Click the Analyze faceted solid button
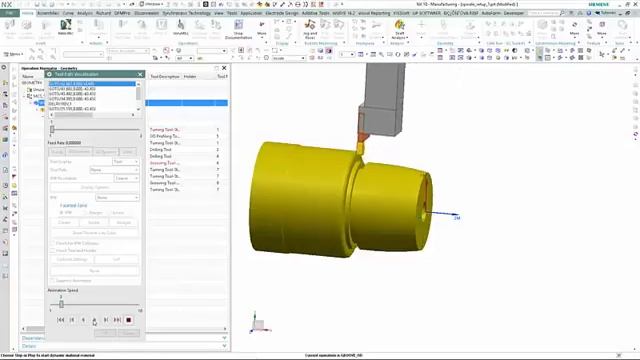The image size is (640, 360). (124, 223)
